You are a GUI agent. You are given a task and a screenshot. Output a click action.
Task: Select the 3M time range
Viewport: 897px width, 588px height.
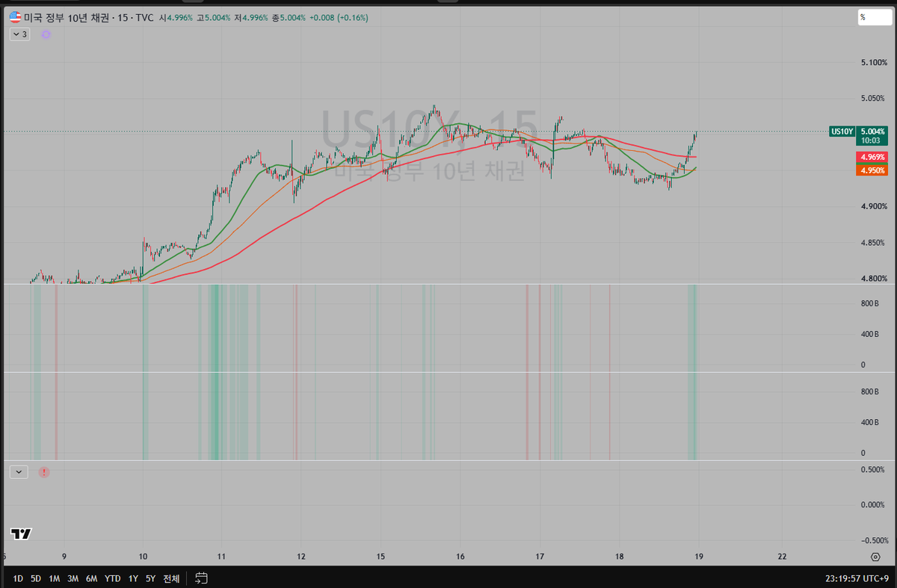click(x=73, y=578)
